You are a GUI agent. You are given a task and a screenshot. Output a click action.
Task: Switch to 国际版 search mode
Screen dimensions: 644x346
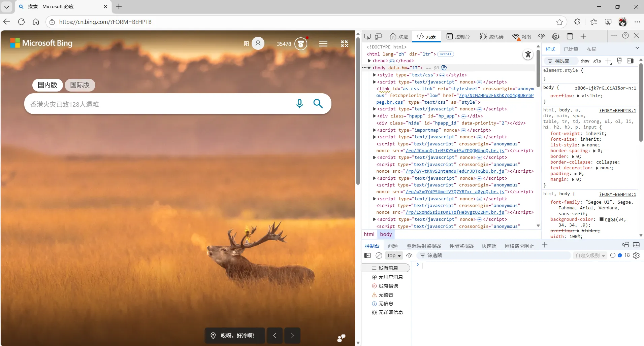pyautogui.click(x=80, y=85)
